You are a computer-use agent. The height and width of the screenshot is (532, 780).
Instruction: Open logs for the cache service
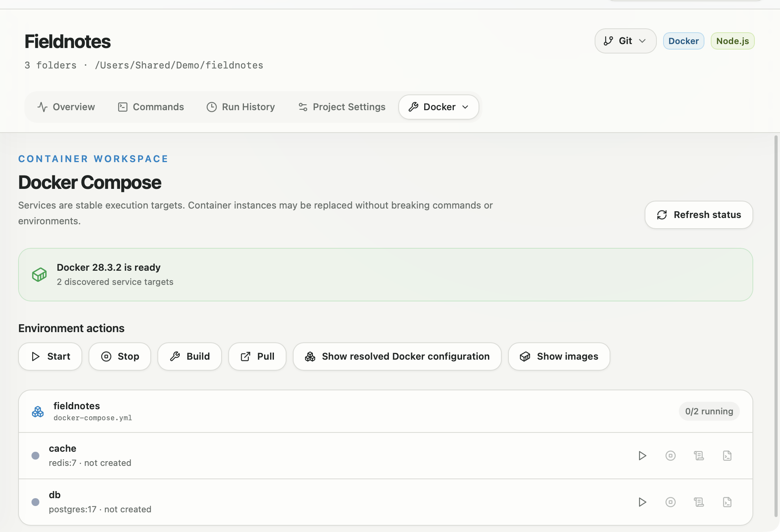pos(699,456)
